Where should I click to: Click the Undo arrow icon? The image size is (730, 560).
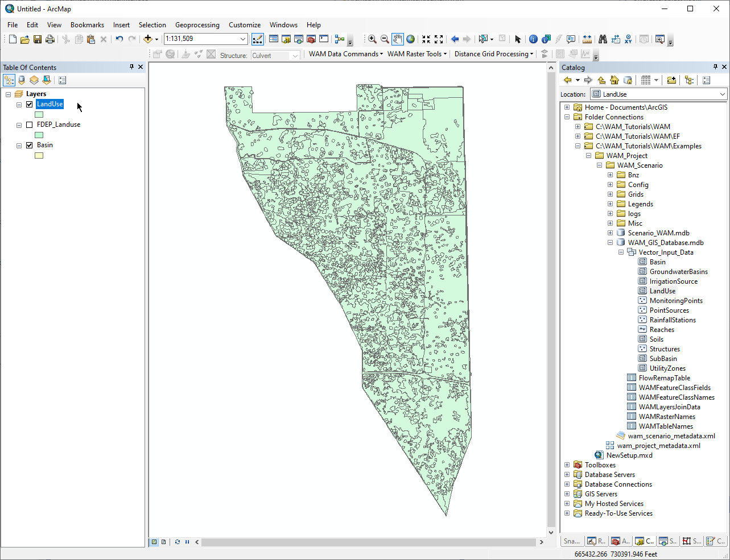point(119,39)
